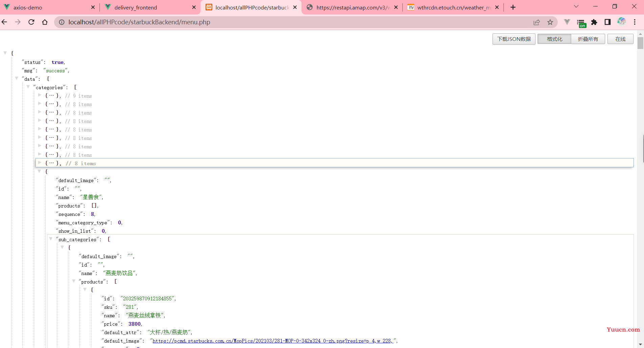
Task: Select the "sequence" value 8
Action: click(x=92, y=214)
